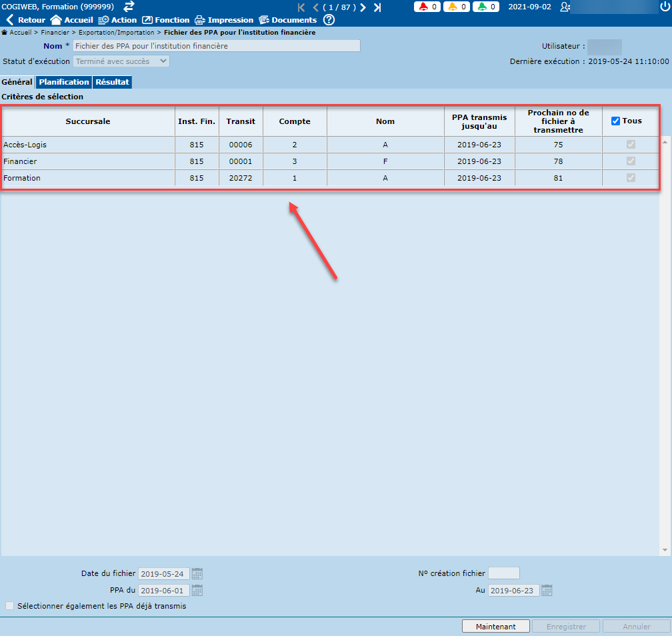
Task: Go to the last record arrow
Action: point(377,7)
